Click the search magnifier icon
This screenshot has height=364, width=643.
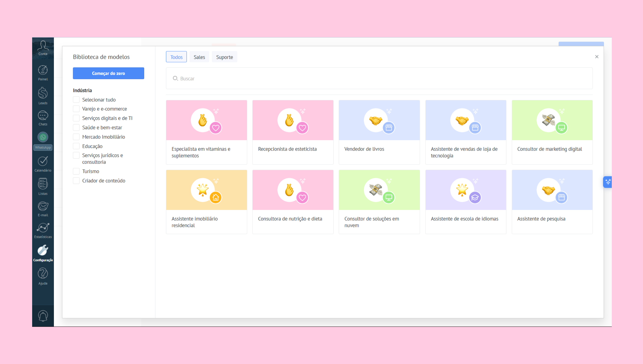click(x=175, y=78)
